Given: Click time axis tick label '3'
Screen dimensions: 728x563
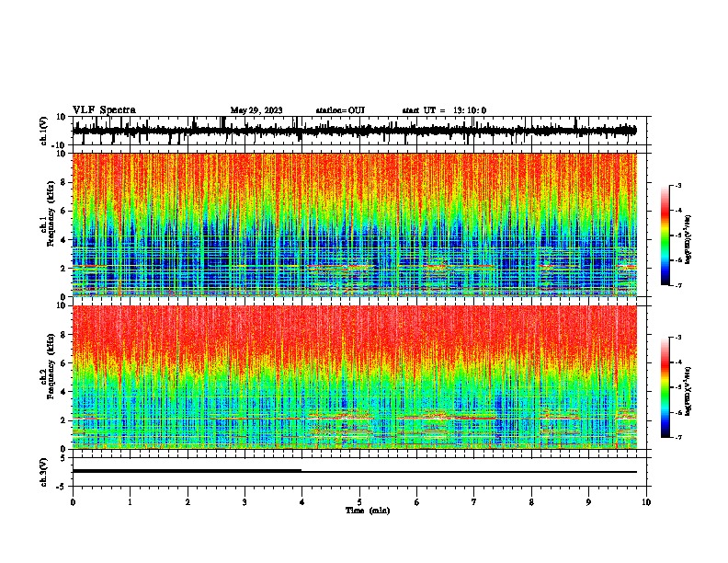Looking at the screenshot, I should tap(245, 502).
